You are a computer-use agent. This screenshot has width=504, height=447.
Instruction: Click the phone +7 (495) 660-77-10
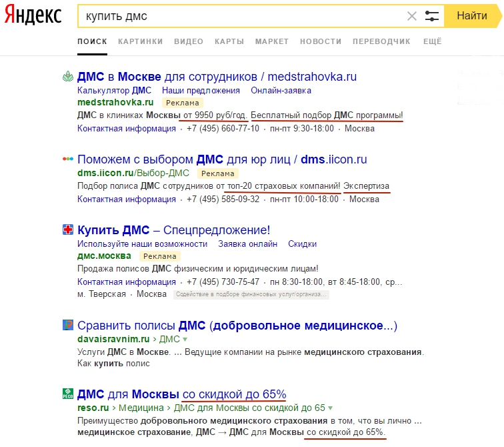pos(223,128)
